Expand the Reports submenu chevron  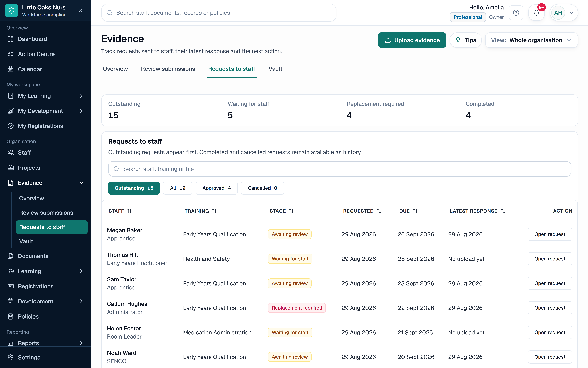click(81, 343)
